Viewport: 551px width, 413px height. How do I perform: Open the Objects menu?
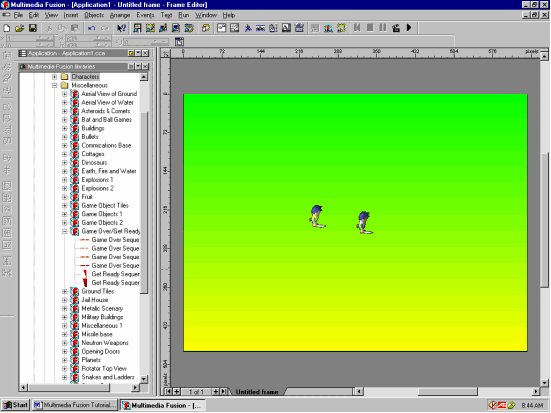click(x=94, y=15)
